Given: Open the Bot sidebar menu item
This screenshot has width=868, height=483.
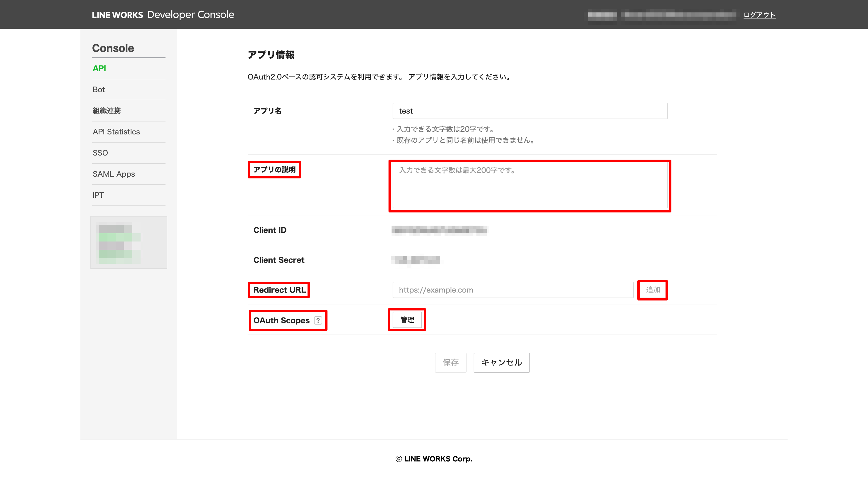Looking at the screenshot, I should 99,89.
